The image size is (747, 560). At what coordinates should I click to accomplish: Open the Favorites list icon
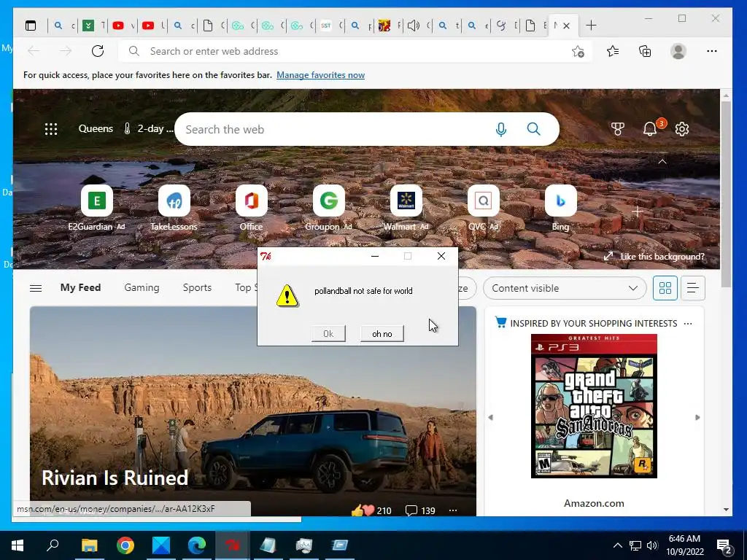pos(613,51)
